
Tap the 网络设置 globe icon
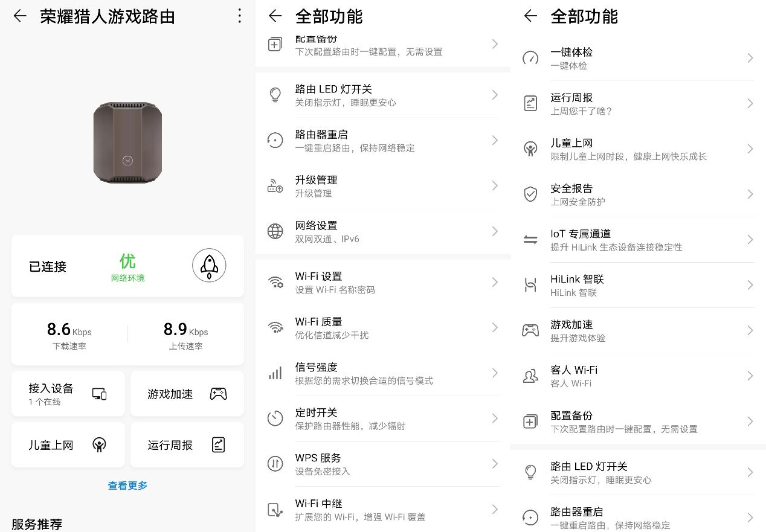pyautogui.click(x=275, y=231)
